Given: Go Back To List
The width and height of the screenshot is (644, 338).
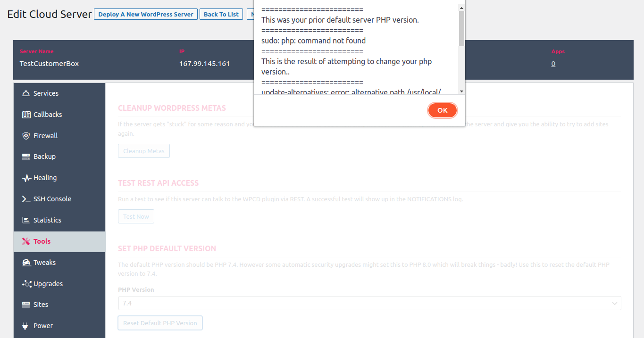Looking at the screenshot, I should pyautogui.click(x=221, y=14).
